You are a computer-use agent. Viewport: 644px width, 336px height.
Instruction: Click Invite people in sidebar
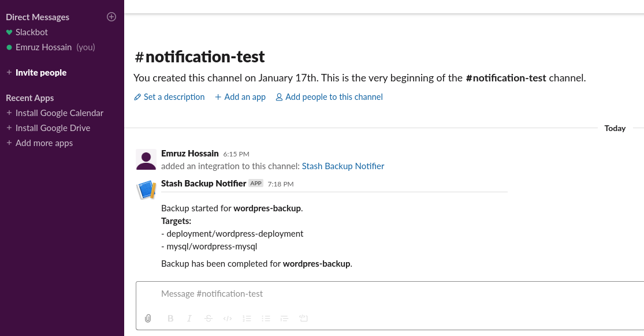(40, 73)
